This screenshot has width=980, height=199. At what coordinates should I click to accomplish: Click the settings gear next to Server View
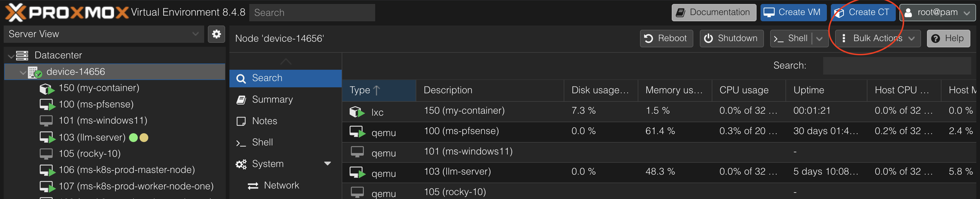[x=216, y=34]
